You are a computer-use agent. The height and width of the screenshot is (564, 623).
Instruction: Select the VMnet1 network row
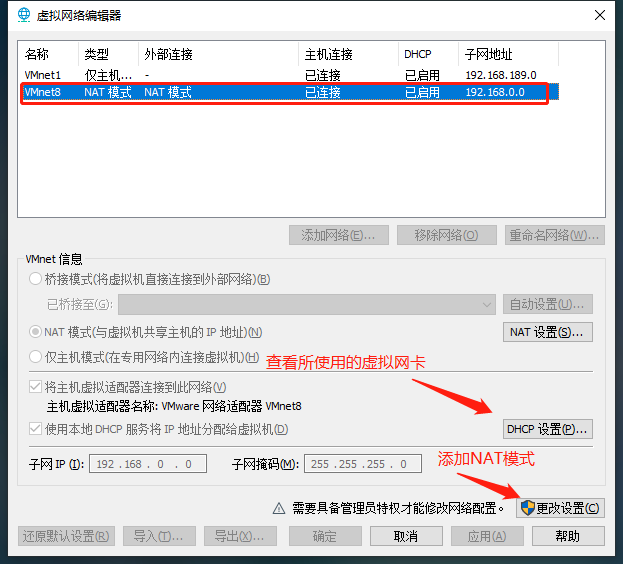289,75
